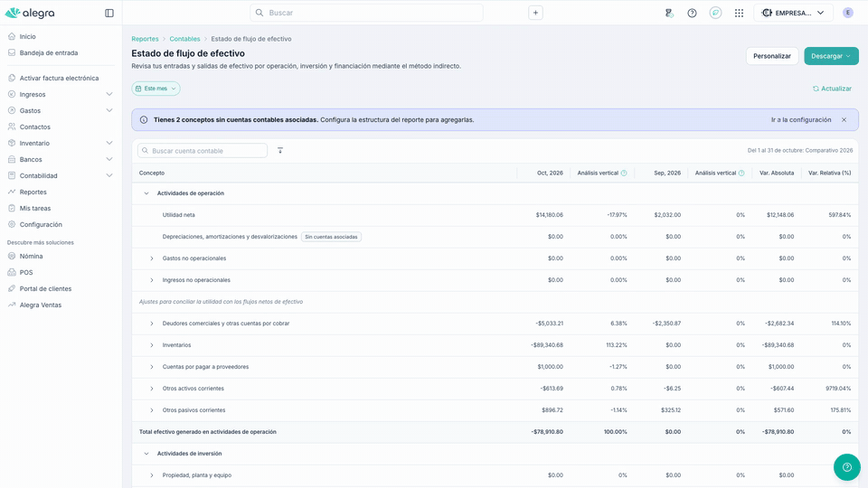Expand the Ingresos no operacionales row

(x=152, y=280)
